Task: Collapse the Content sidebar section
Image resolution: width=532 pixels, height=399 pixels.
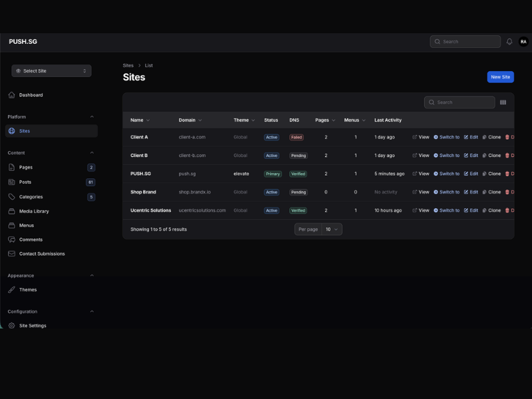Action: click(92, 153)
